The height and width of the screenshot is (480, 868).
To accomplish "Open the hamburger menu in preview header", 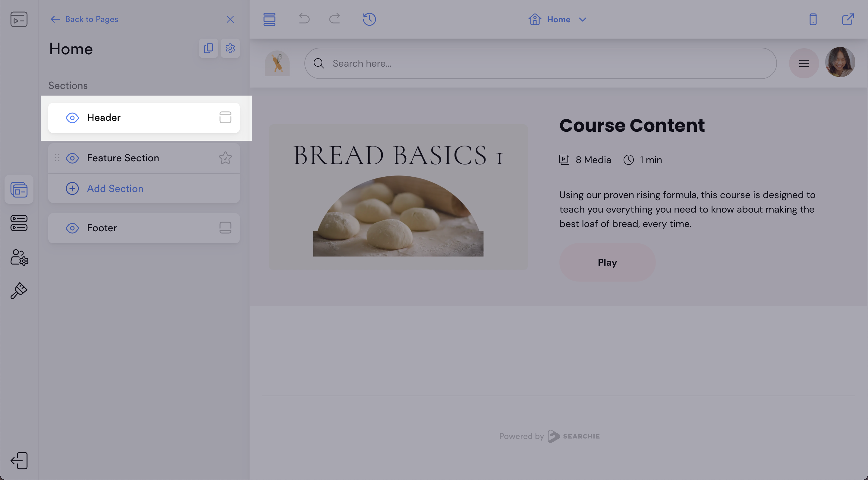I will point(804,63).
